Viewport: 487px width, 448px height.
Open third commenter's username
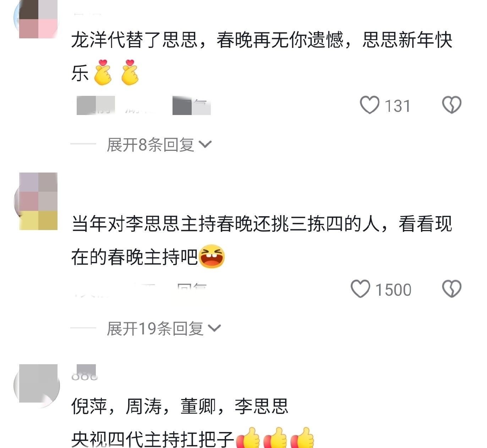click(84, 373)
